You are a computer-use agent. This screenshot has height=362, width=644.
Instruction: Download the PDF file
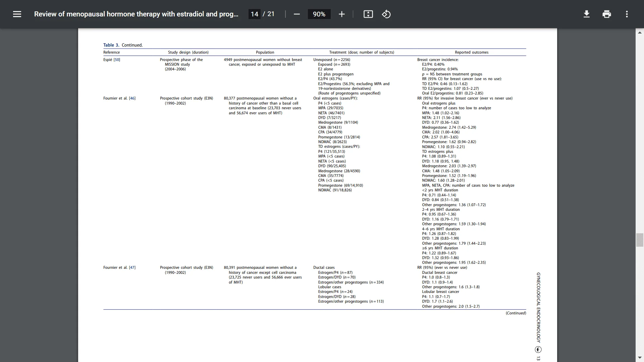point(586,14)
